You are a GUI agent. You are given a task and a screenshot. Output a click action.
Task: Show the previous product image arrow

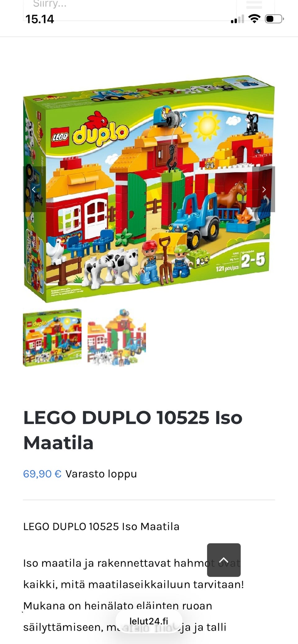click(34, 189)
